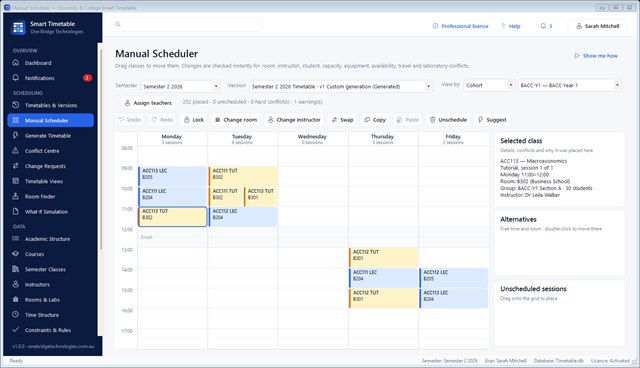The height and width of the screenshot is (368, 640).
Task: Click the Academic Structure icon
Action: coord(16,239)
